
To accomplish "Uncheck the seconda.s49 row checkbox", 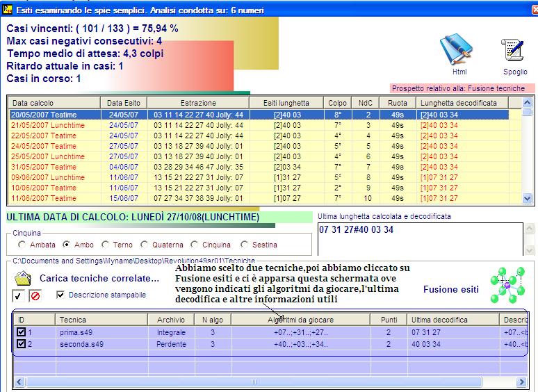I will click(x=21, y=343).
